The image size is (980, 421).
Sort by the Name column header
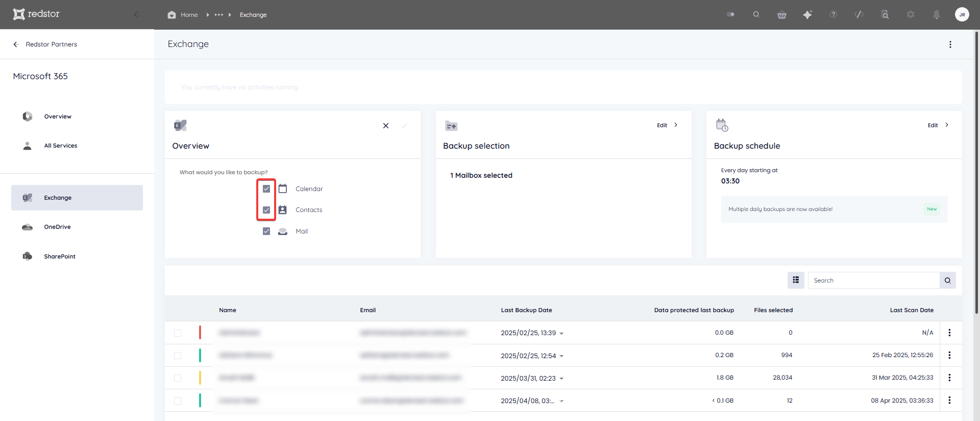tap(228, 310)
